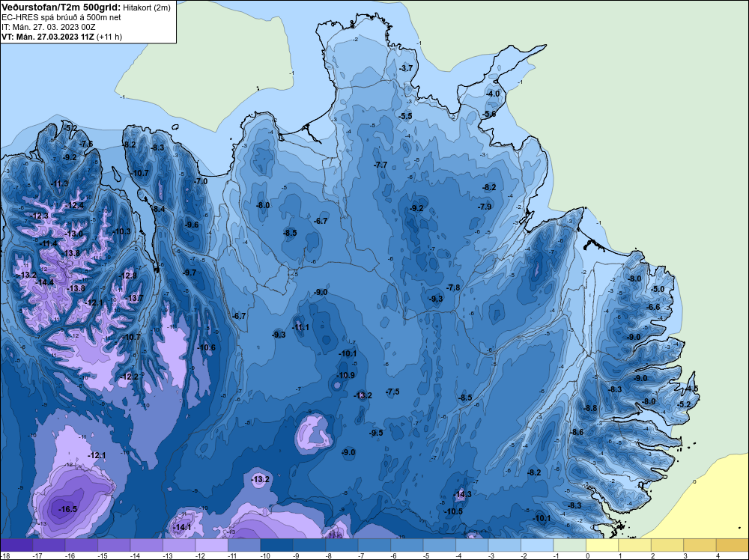The image size is (749, 560).
Task: Click the -13.7 temperature label
Action: point(133,299)
